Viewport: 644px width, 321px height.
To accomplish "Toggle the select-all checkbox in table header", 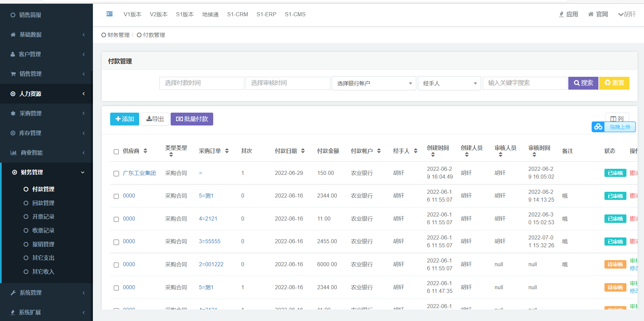I will (116, 152).
